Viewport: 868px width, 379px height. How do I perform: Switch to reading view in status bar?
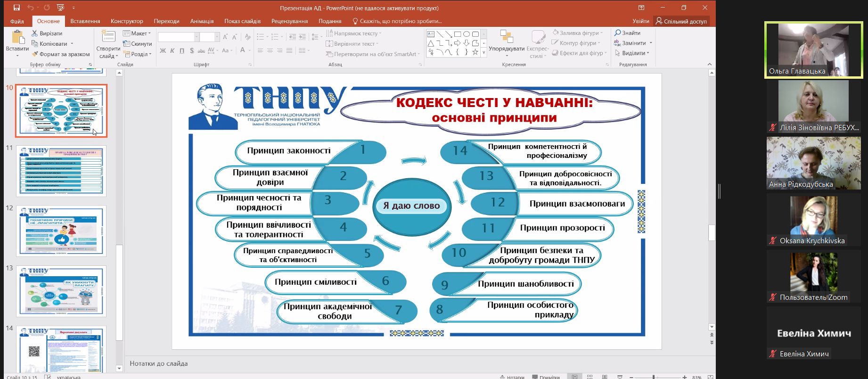(x=605, y=377)
